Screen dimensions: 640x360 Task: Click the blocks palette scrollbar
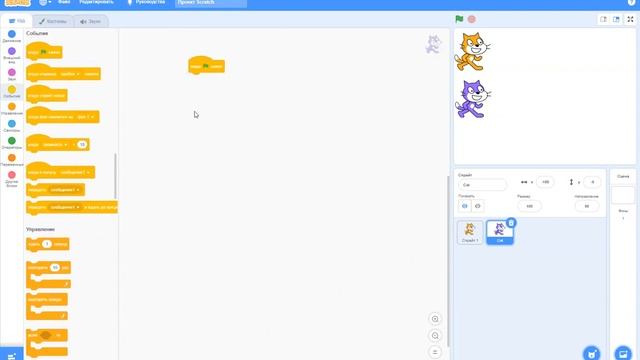115,176
